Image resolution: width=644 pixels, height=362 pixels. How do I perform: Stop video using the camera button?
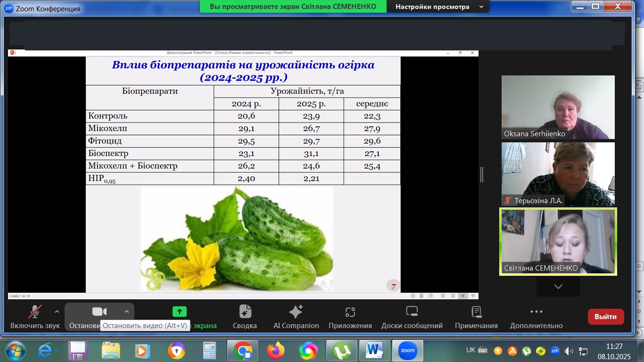pyautogui.click(x=99, y=312)
